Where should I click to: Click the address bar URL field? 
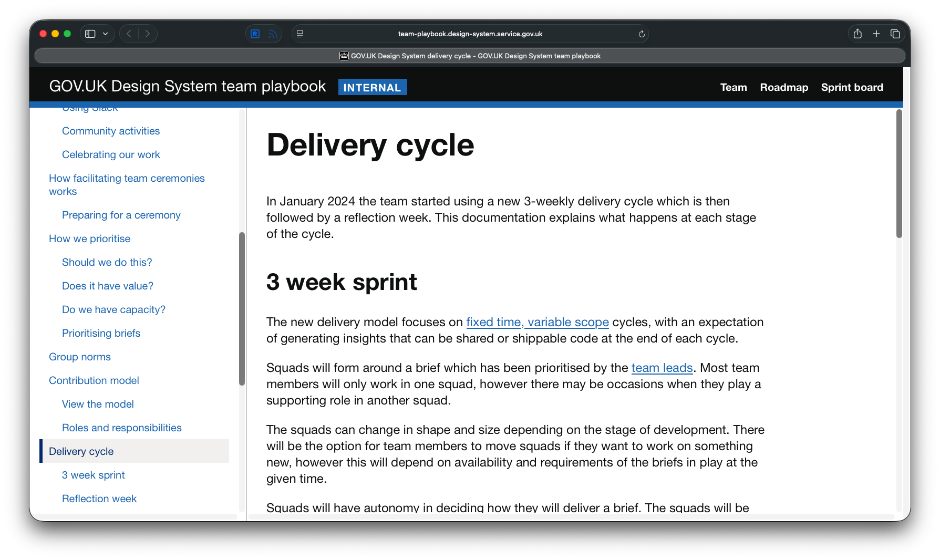coord(470,33)
